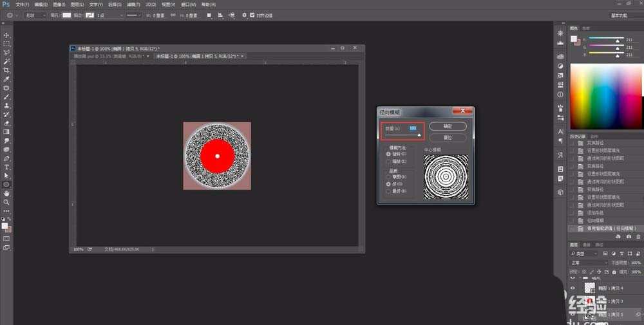The width and height of the screenshot is (644, 325).
Task: Select the Move tool in the toolbox
Action: tap(7, 35)
